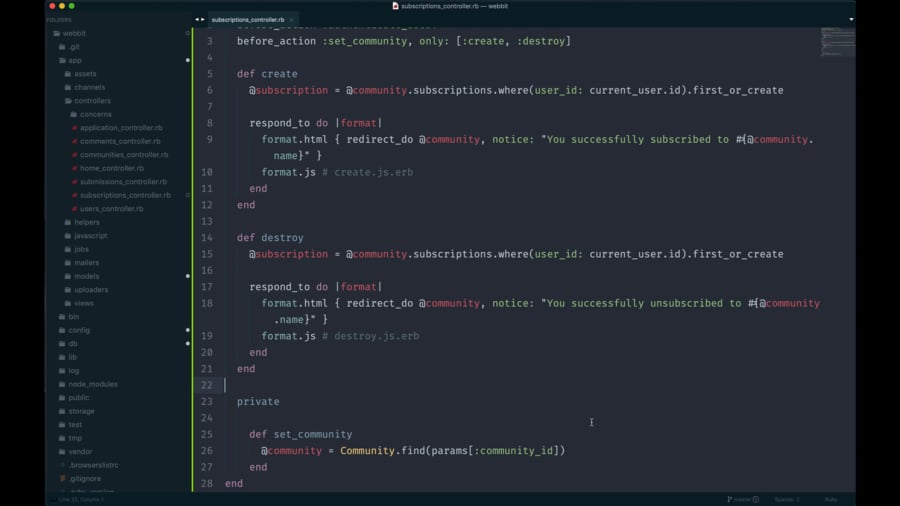Expand the db folder
Image resolution: width=900 pixels, height=506 pixels.
pos(62,344)
